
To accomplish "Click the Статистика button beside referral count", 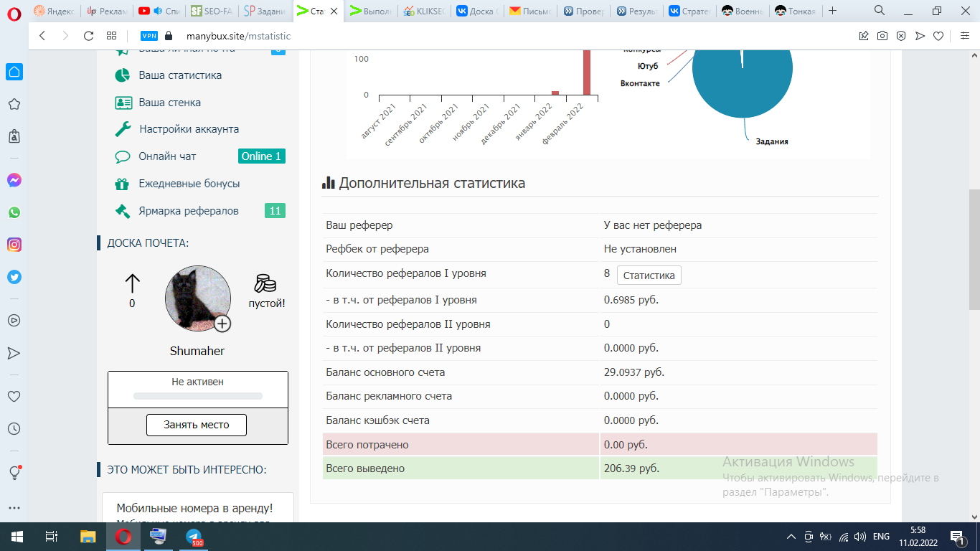I will (649, 275).
